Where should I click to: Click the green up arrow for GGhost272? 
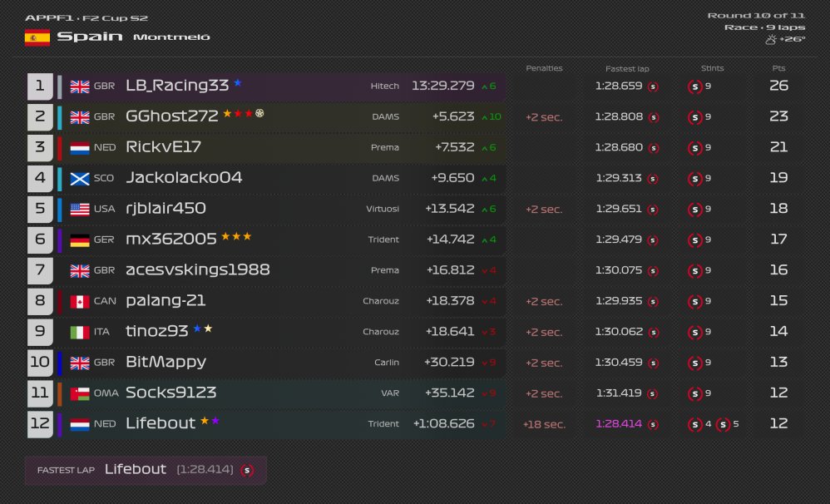coord(484,117)
